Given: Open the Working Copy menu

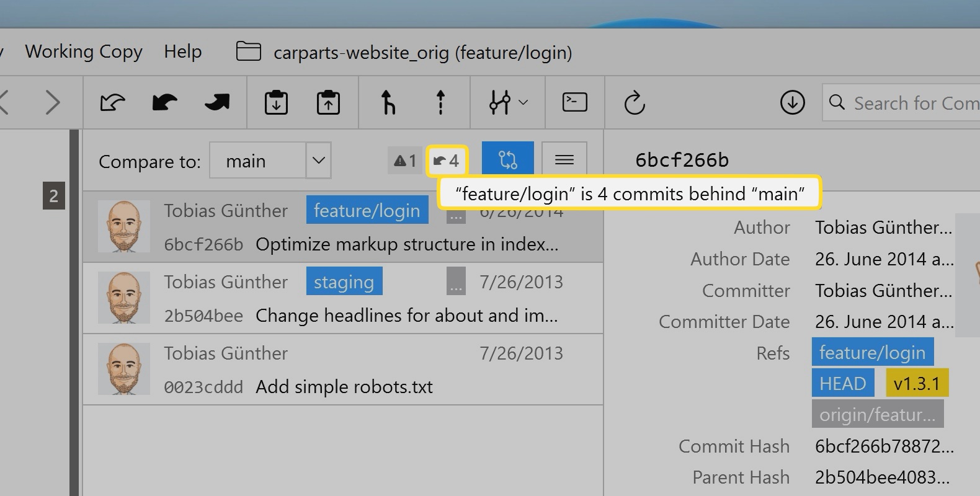Looking at the screenshot, I should click(84, 51).
